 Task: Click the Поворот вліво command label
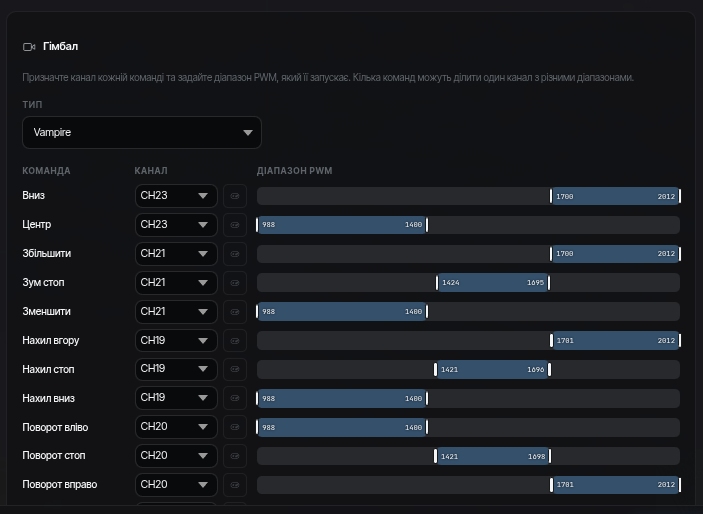coord(55,427)
